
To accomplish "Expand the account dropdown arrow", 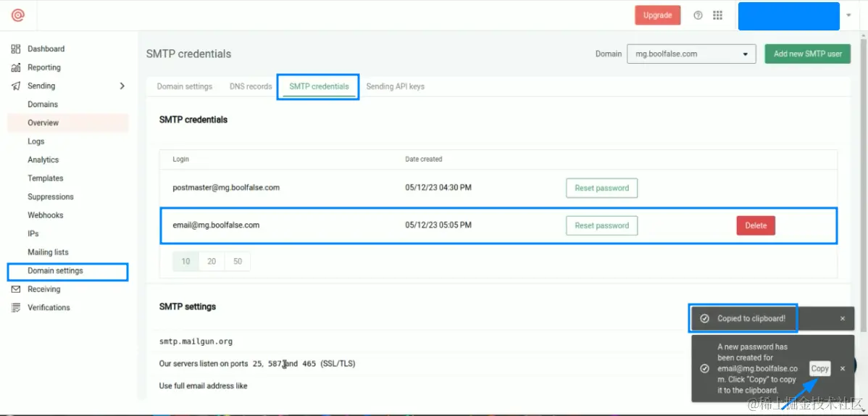I will coord(848,15).
